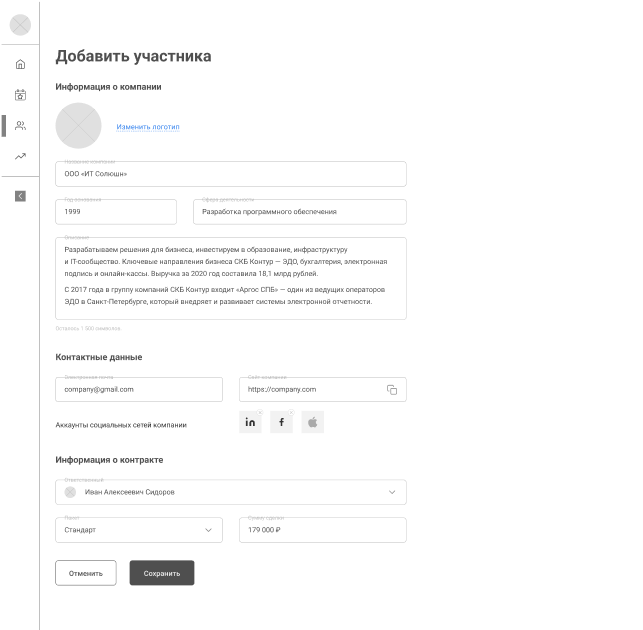Focus the email field company@gmail.com
Image resolution: width=643 pixels, height=630 pixels.
[138, 389]
